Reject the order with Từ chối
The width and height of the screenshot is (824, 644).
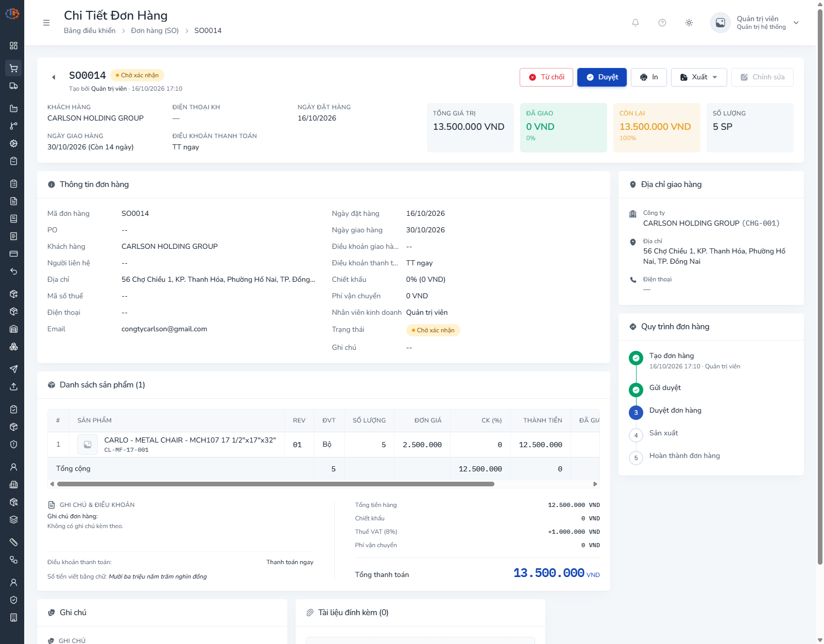(546, 77)
